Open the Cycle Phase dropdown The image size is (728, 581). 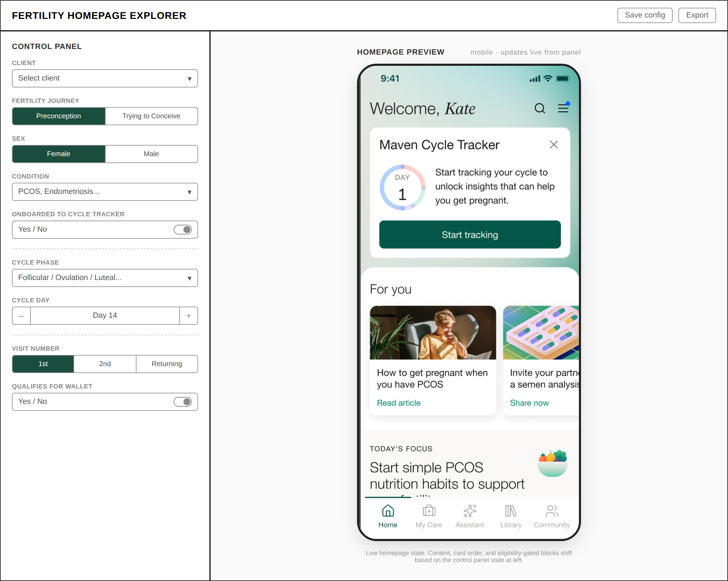pyautogui.click(x=105, y=278)
